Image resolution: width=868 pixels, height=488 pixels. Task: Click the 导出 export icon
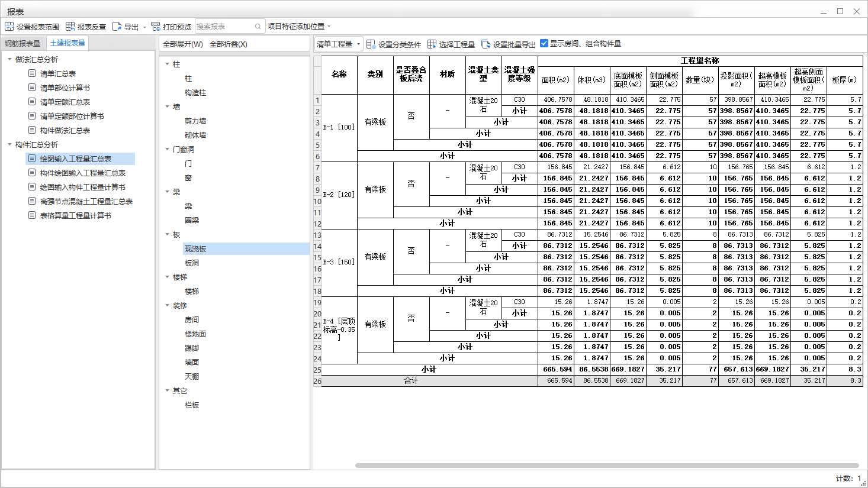[x=117, y=27]
